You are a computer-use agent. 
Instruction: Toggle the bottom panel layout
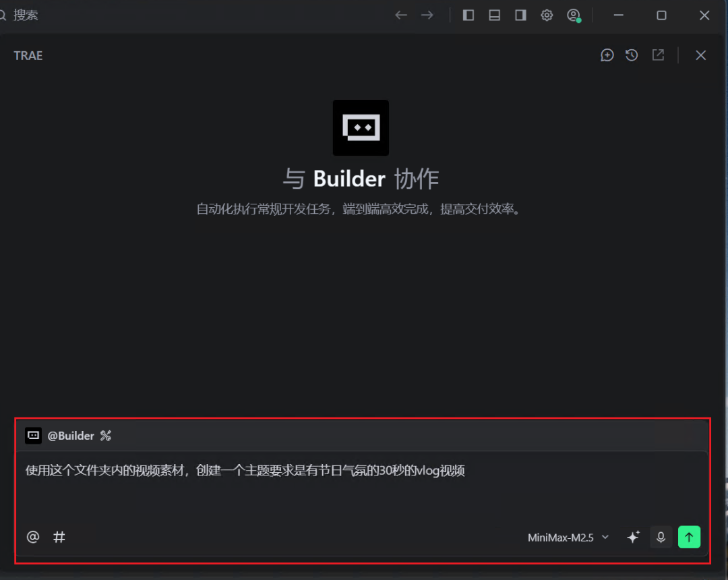[x=494, y=15]
